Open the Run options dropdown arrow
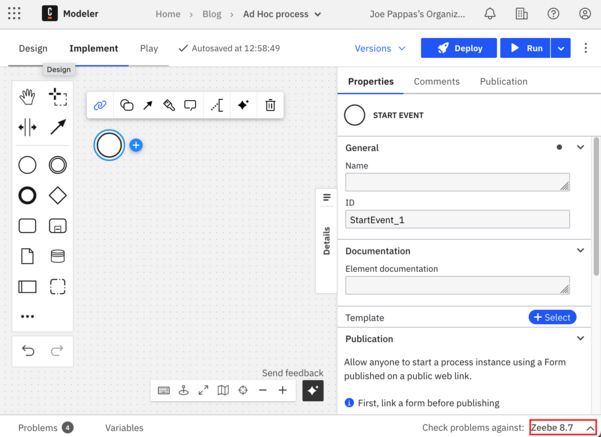Viewport: 601px width, 437px height. point(561,48)
